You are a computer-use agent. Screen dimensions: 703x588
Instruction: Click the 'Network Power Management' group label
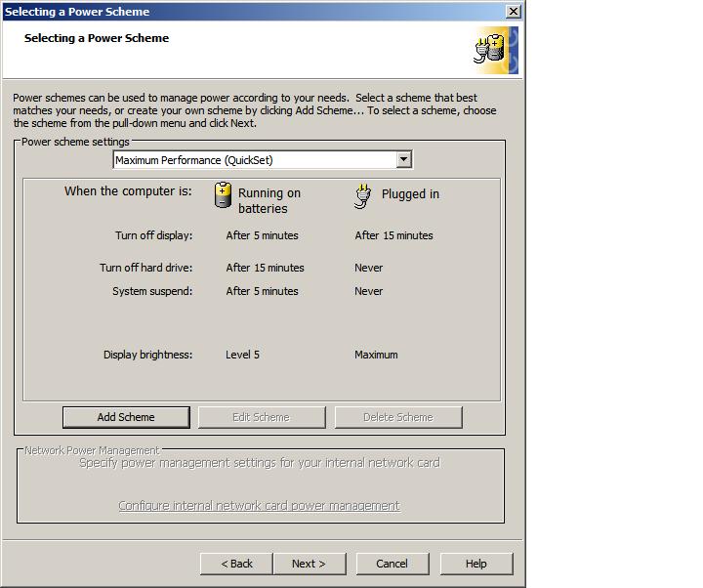click(92, 450)
